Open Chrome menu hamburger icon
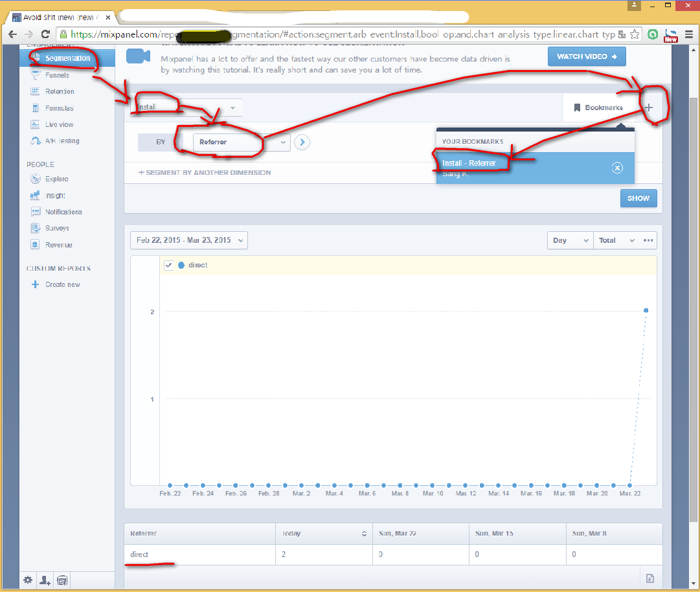The height and width of the screenshot is (592, 700). [689, 34]
